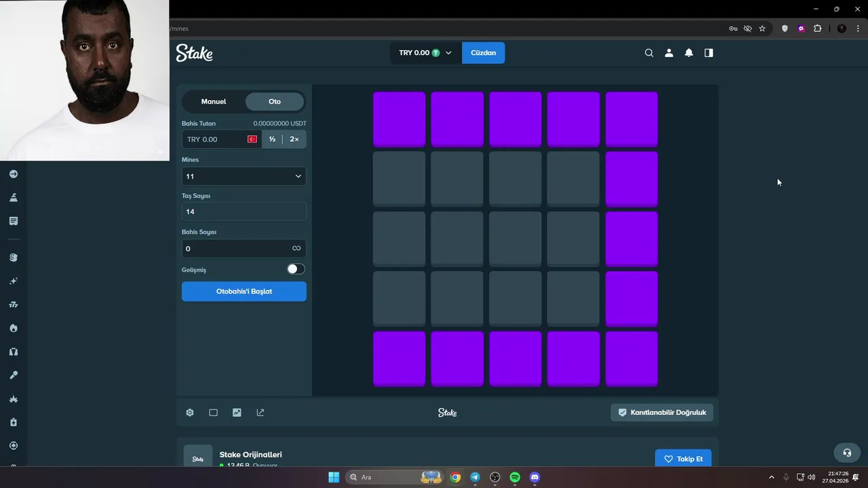The image size is (868, 488).
Task: Open the sparkle icon in the sidebar
Action: (14, 281)
